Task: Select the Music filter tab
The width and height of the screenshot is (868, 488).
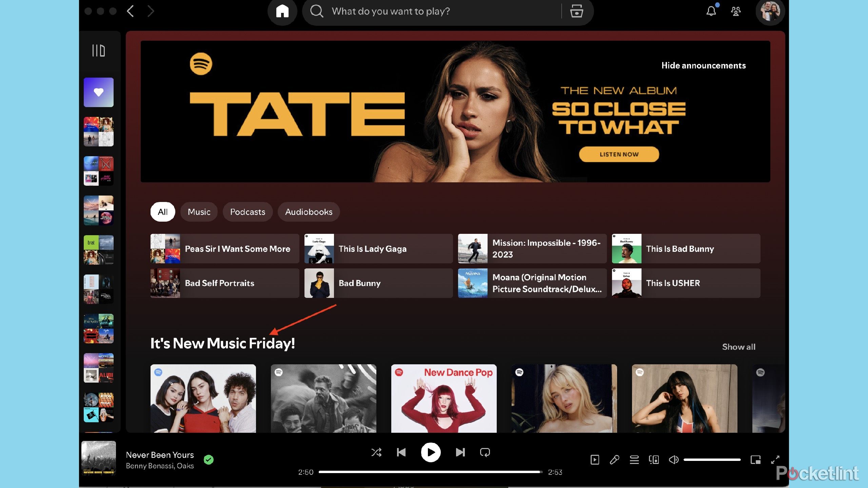Action: click(198, 211)
